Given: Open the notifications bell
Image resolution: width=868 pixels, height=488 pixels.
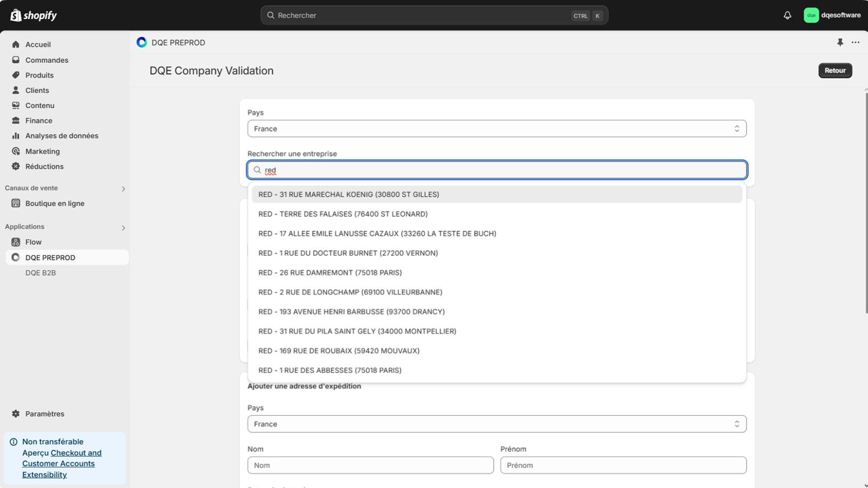Looking at the screenshot, I should coord(787,15).
